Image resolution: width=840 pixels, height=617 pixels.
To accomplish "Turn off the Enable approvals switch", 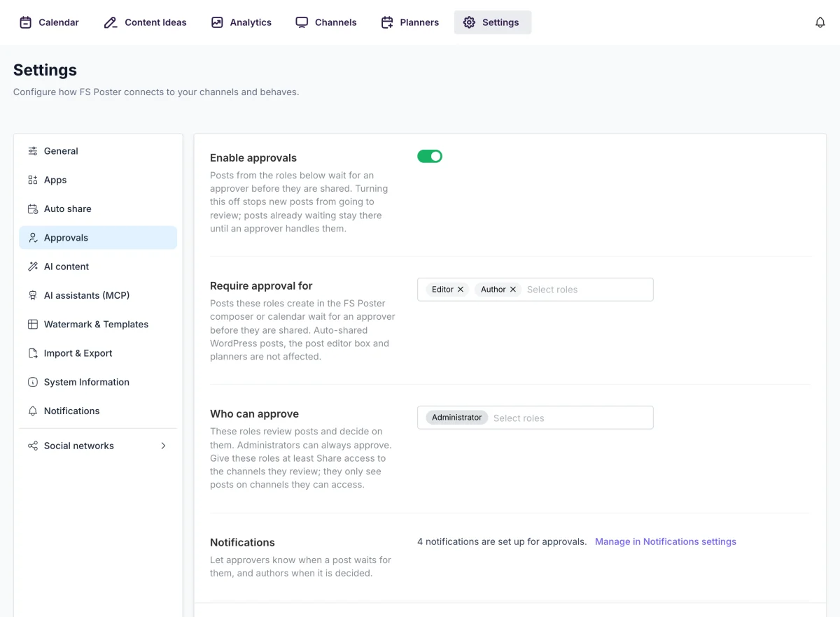I will click(430, 157).
